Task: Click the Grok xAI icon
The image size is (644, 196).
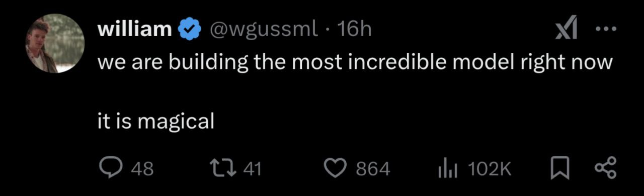Action: (x=566, y=31)
